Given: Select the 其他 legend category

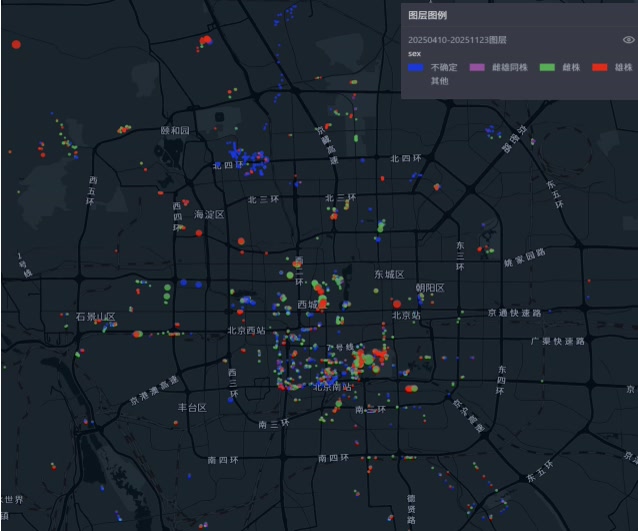Looking at the screenshot, I should [x=440, y=80].
